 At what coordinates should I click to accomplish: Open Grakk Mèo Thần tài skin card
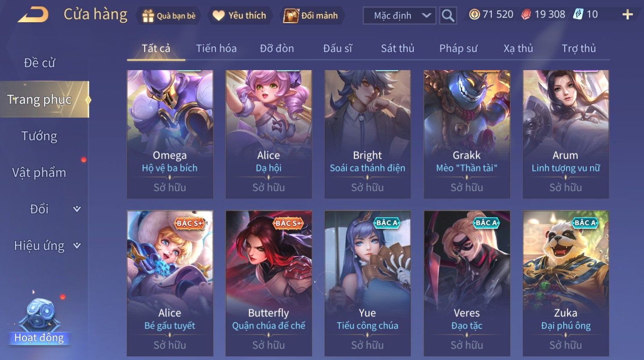click(x=467, y=134)
